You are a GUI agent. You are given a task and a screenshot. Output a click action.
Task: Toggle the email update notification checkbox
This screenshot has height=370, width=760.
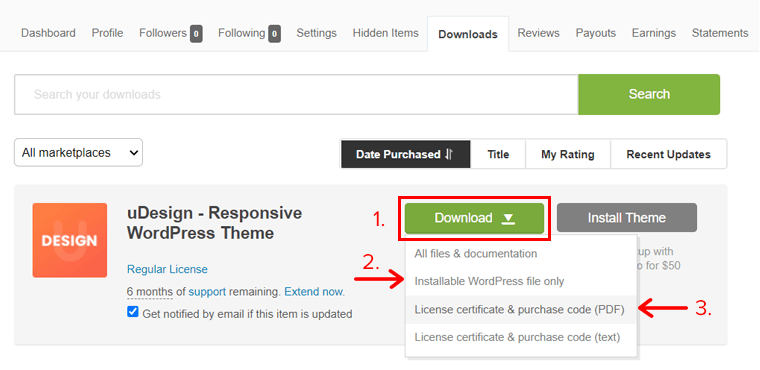pyautogui.click(x=133, y=312)
